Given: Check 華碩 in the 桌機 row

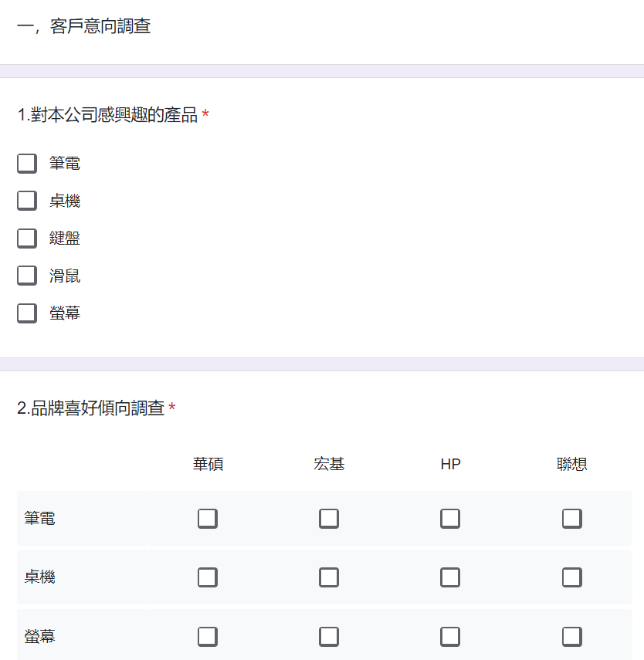Looking at the screenshot, I should pos(208,577).
